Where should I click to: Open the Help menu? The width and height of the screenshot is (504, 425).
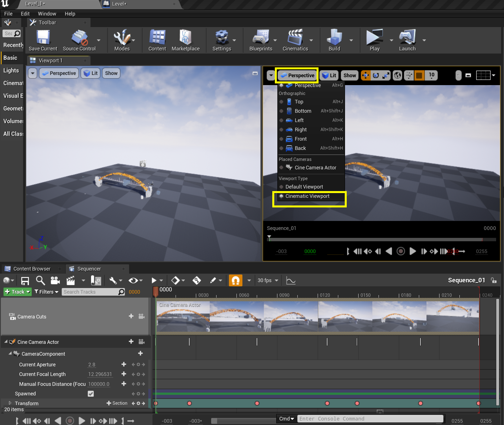pos(70,14)
